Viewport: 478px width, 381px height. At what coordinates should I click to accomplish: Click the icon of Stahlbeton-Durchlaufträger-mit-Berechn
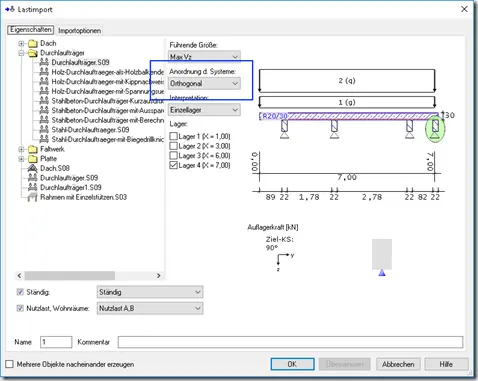(x=44, y=120)
